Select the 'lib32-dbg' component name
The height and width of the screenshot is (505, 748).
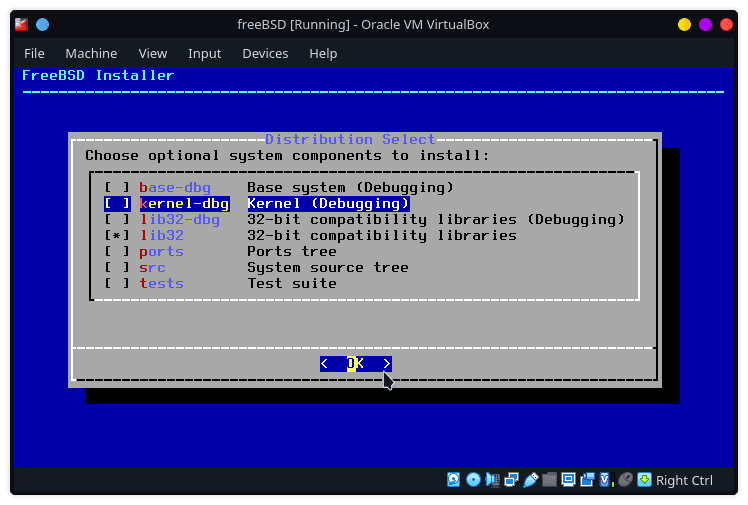tap(179, 219)
